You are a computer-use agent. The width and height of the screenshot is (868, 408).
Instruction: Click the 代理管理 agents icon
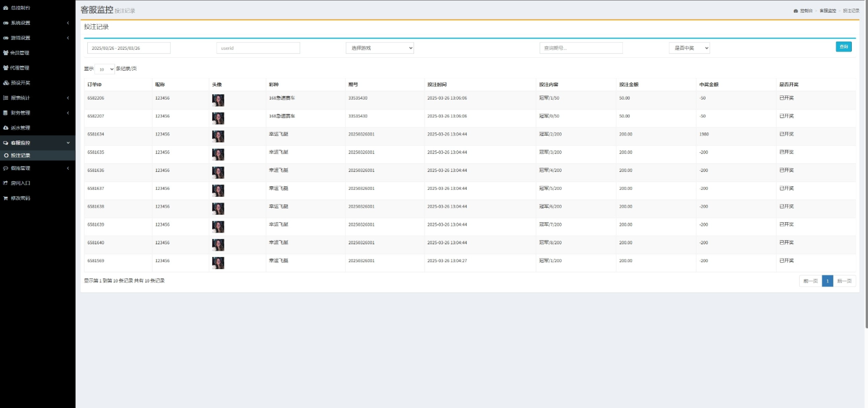6,68
